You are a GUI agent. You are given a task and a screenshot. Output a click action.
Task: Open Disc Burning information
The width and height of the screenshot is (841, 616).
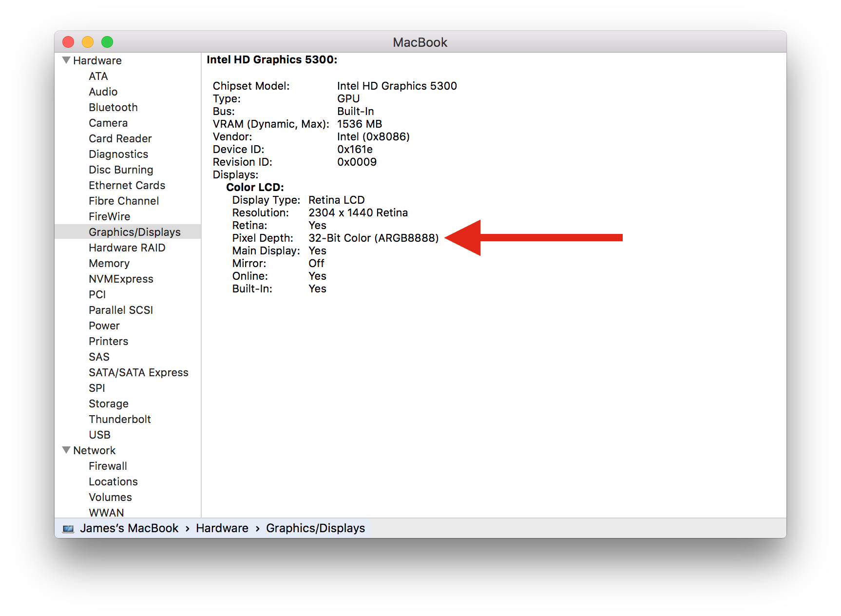point(121,170)
